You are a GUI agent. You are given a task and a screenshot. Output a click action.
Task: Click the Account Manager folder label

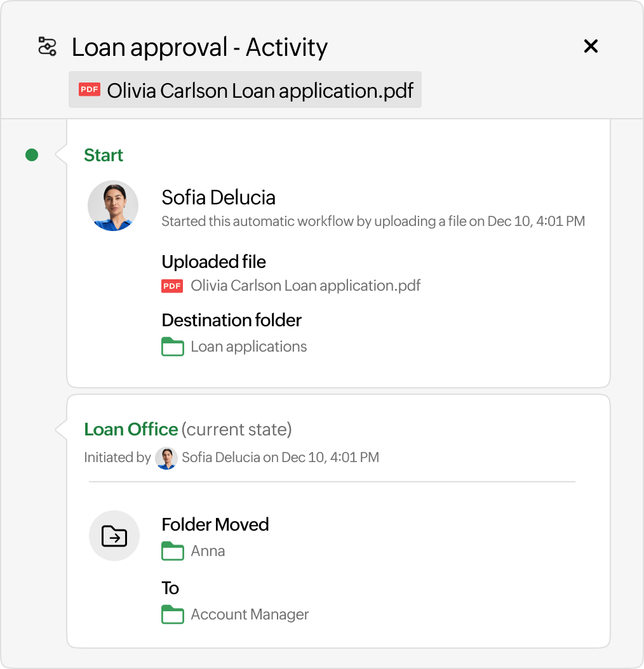pyautogui.click(x=249, y=614)
